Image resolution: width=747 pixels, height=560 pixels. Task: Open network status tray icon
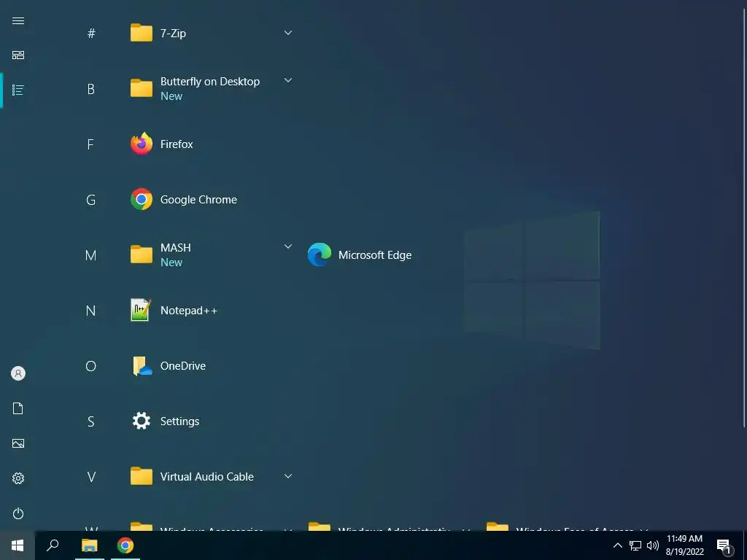coord(635,545)
